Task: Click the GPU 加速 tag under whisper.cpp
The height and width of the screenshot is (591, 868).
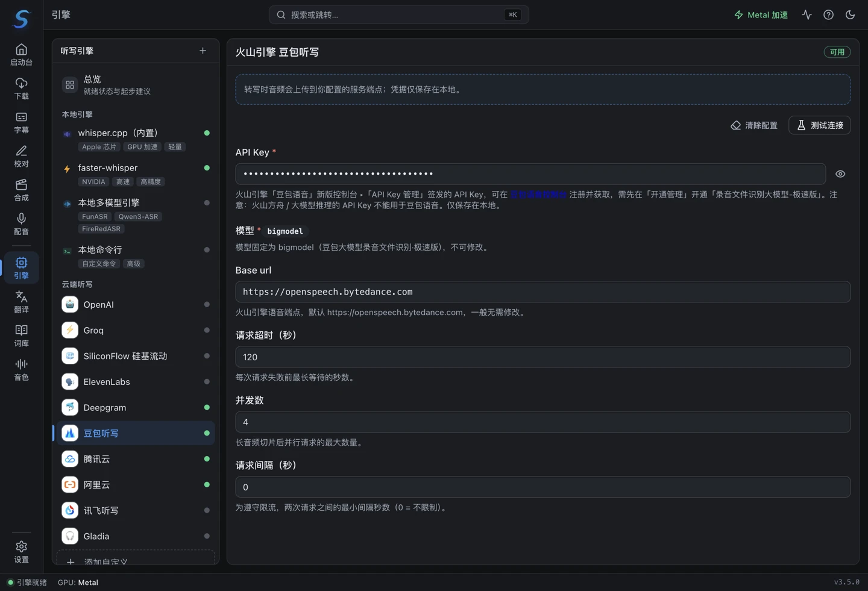Action: pyautogui.click(x=142, y=147)
